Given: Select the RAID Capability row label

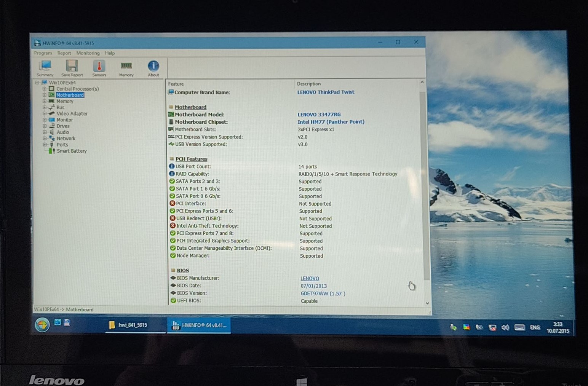Looking at the screenshot, I should [x=192, y=174].
